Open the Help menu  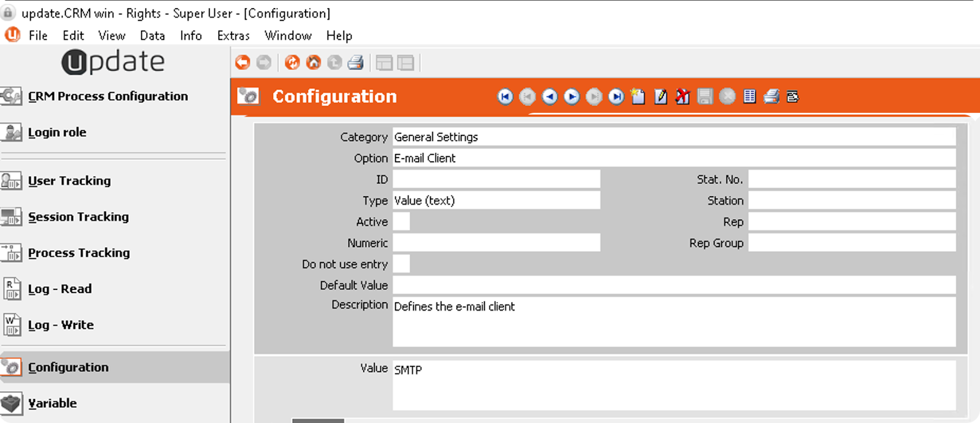[x=339, y=36]
